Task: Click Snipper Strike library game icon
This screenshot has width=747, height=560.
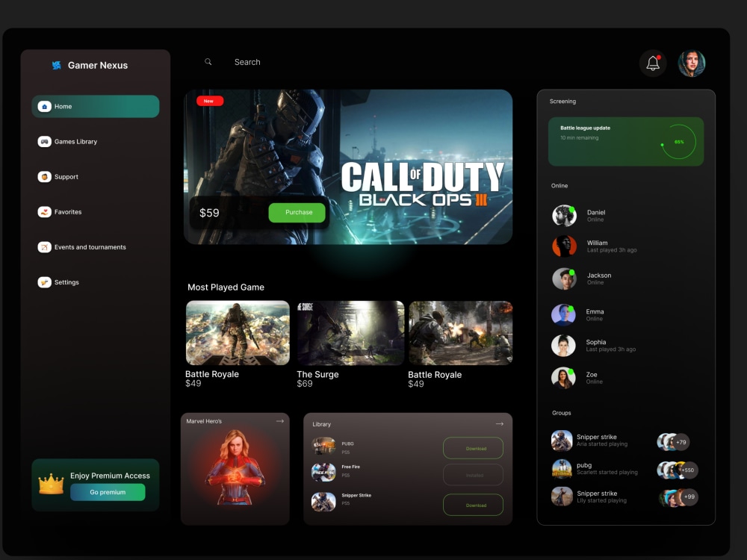Action: click(x=323, y=502)
